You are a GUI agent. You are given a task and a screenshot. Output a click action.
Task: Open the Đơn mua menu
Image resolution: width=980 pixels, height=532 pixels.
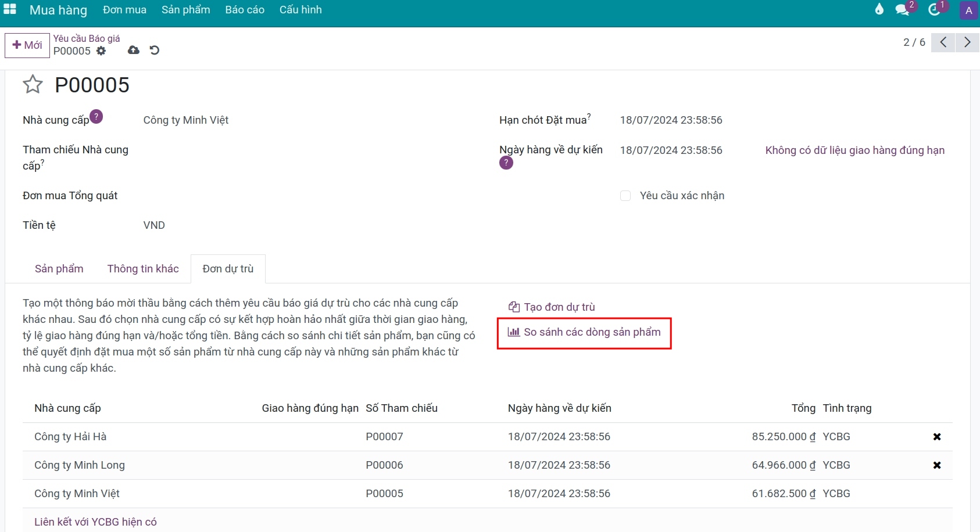tap(124, 10)
